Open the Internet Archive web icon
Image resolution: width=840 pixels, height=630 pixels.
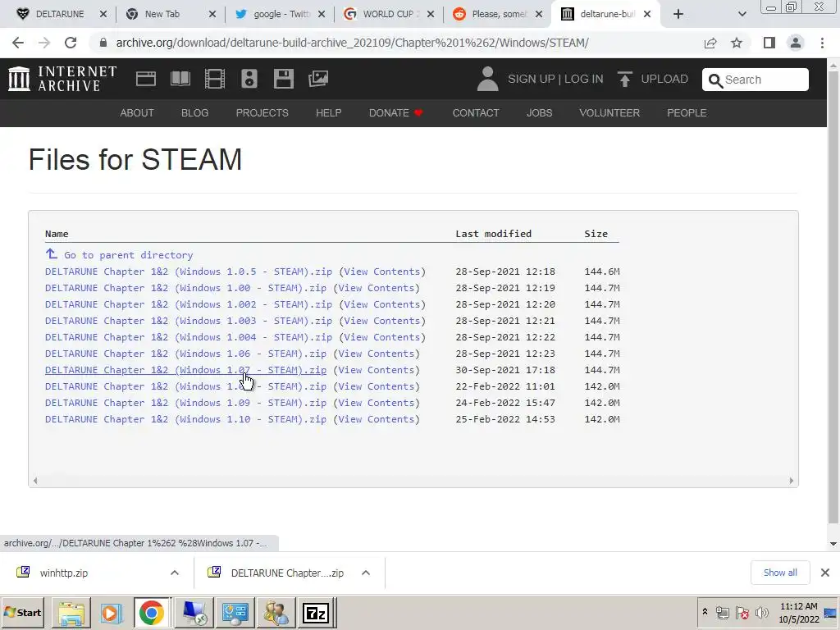click(146, 79)
